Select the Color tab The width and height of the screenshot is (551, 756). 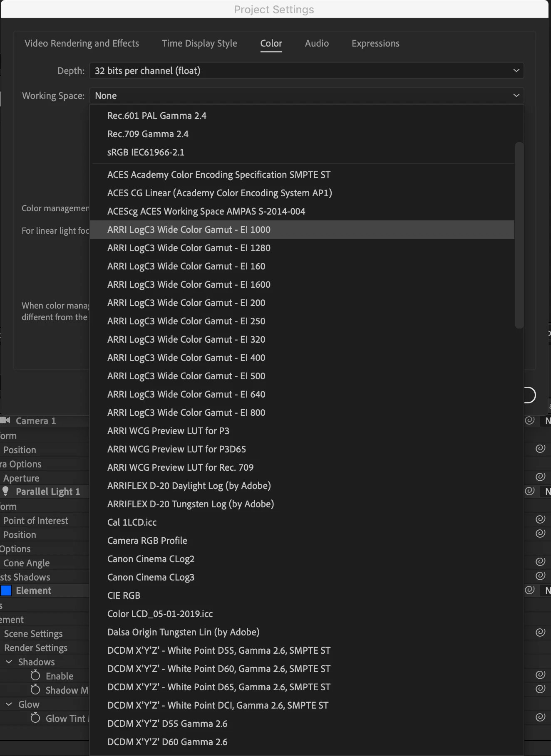(271, 43)
